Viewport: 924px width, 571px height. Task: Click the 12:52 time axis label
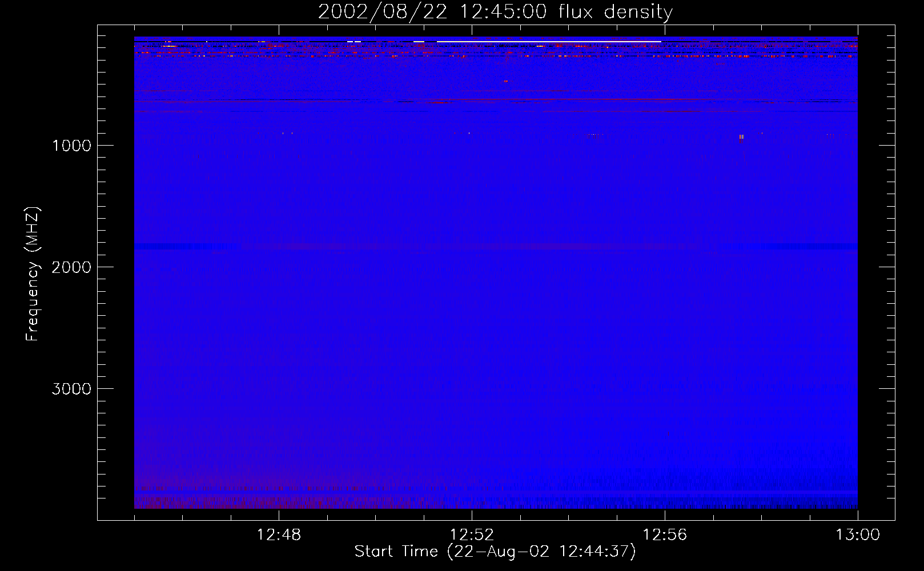(472, 535)
